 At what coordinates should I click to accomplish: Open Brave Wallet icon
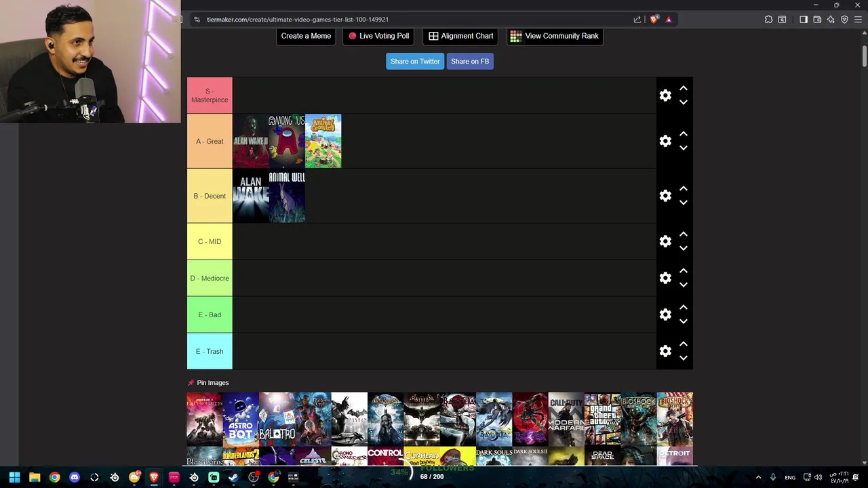point(817,20)
